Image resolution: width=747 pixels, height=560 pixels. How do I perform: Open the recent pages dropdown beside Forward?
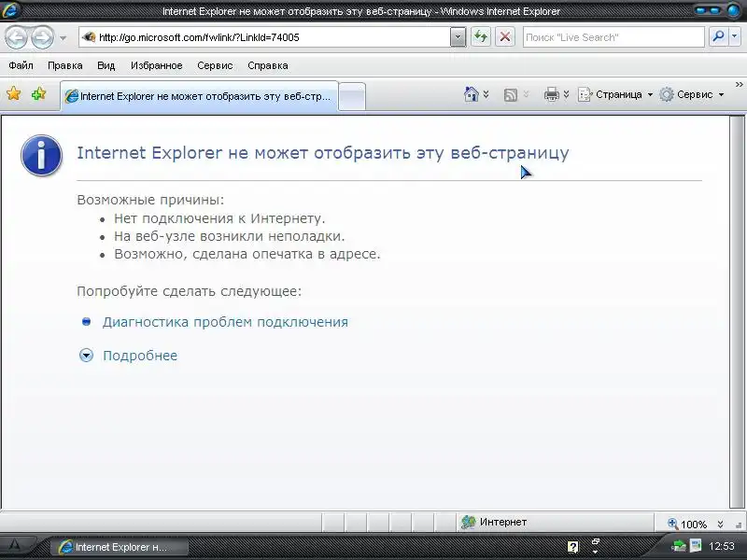[x=63, y=38]
